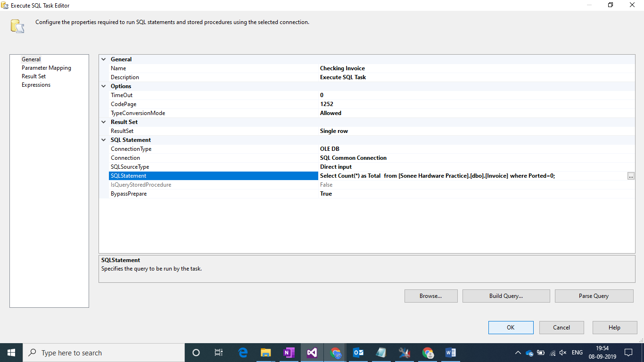Open ResultSet value Single row

[x=334, y=131]
